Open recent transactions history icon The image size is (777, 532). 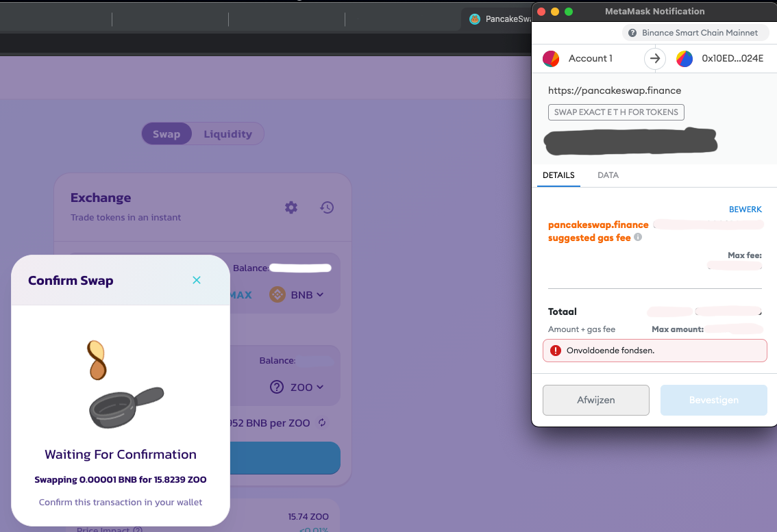coord(327,207)
